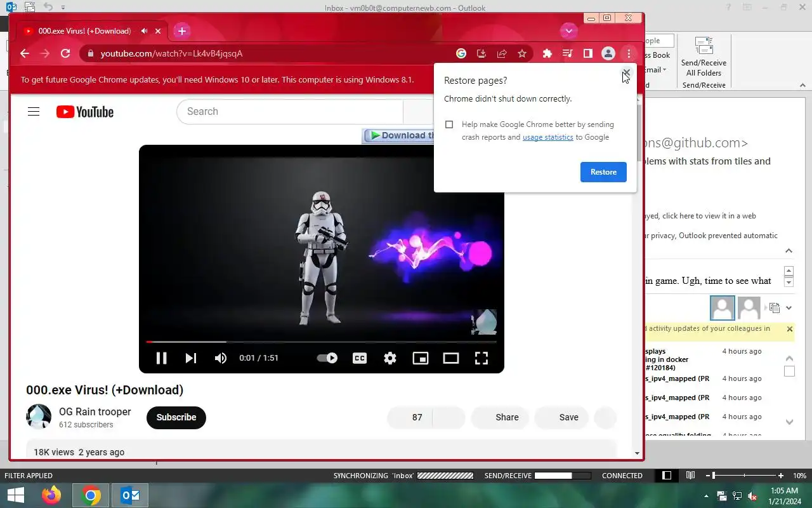Select first contact photo in People pane
812x508 pixels.
(x=723, y=308)
